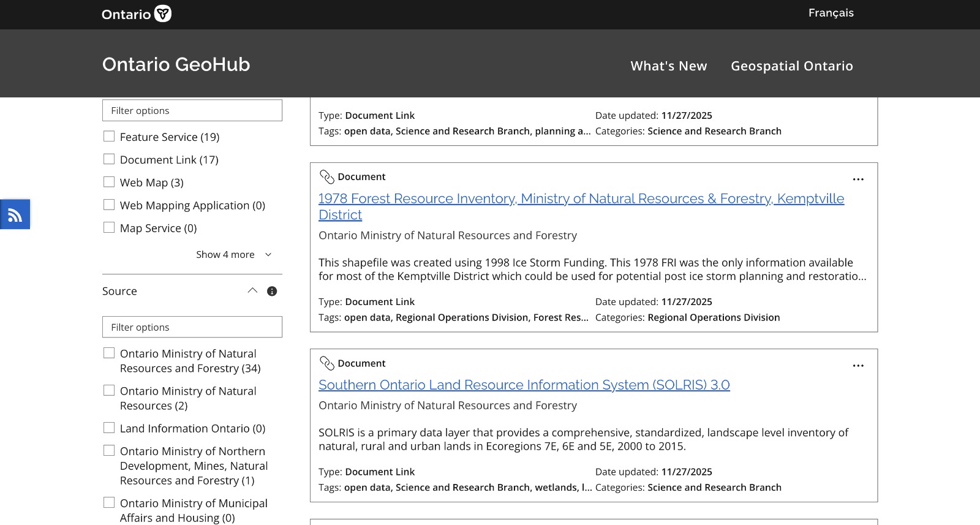Enable the Document Link filter checkbox
The image size is (980, 525).
(x=109, y=159)
